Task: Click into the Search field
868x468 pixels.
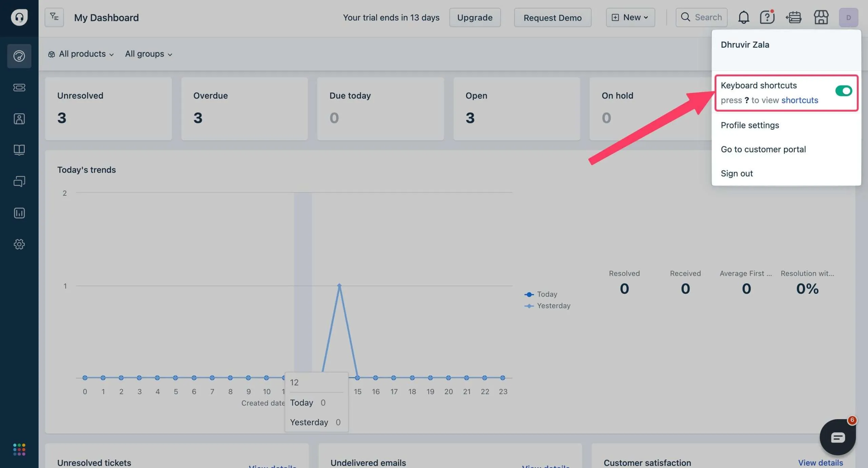Action: [701, 17]
